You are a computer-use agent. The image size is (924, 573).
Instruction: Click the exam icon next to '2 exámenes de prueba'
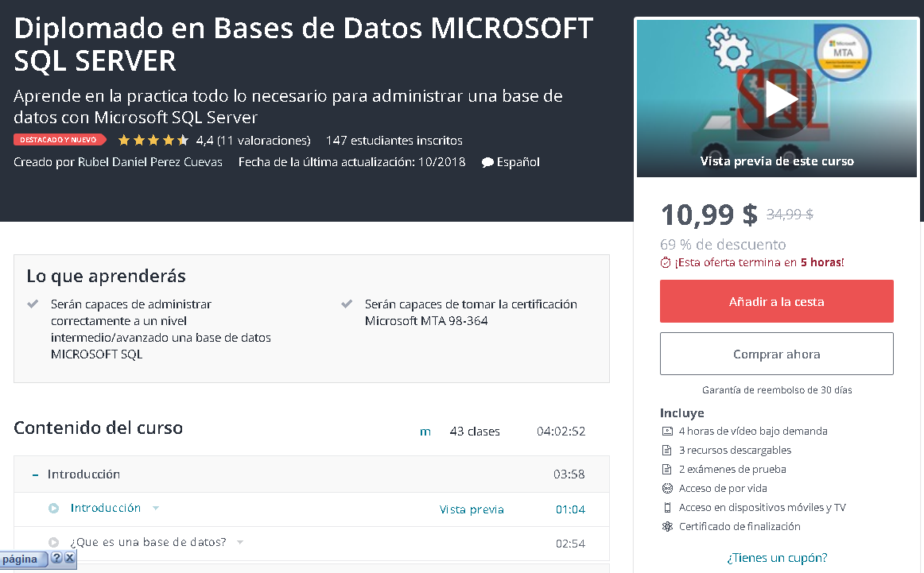point(666,469)
